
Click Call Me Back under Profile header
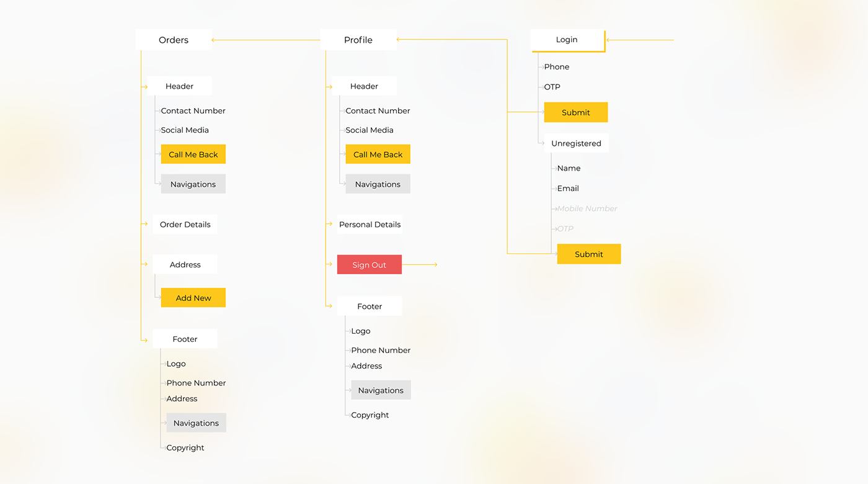click(378, 155)
